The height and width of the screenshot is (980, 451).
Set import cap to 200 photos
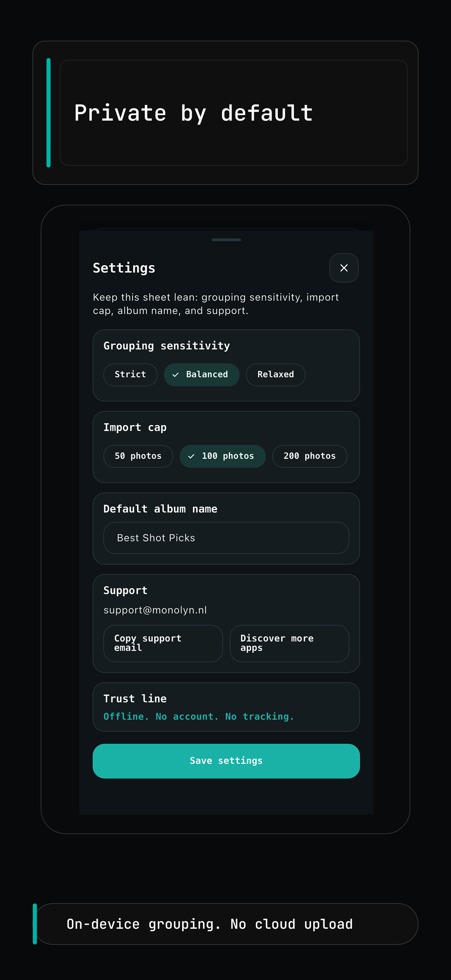pos(310,456)
